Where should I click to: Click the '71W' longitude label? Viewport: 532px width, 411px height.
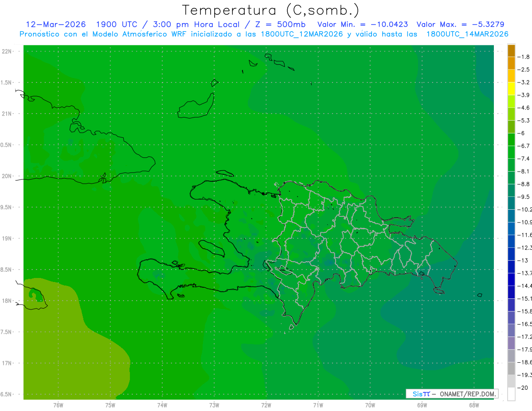click(318, 405)
